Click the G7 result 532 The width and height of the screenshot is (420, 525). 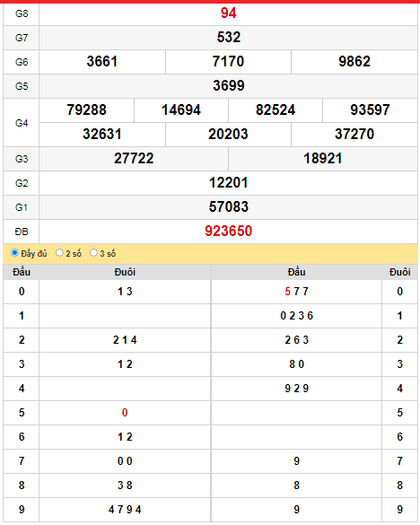(x=229, y=37)
